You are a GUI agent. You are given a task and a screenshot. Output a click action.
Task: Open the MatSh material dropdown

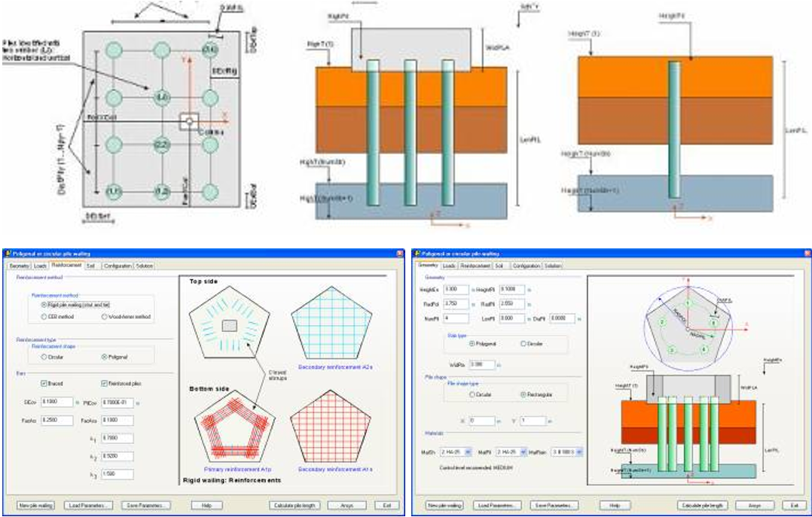pyautogui.click(x=469, y=452)
